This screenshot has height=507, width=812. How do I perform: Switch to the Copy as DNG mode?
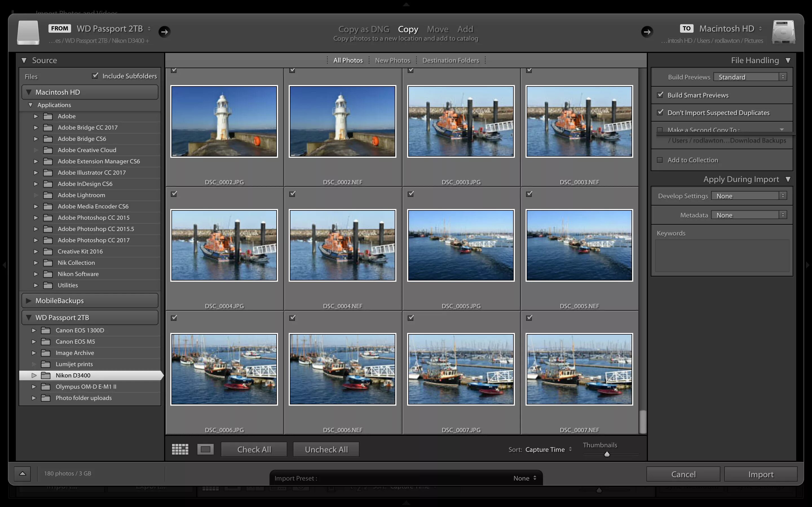pyautogui.click(x=364, y=29)
